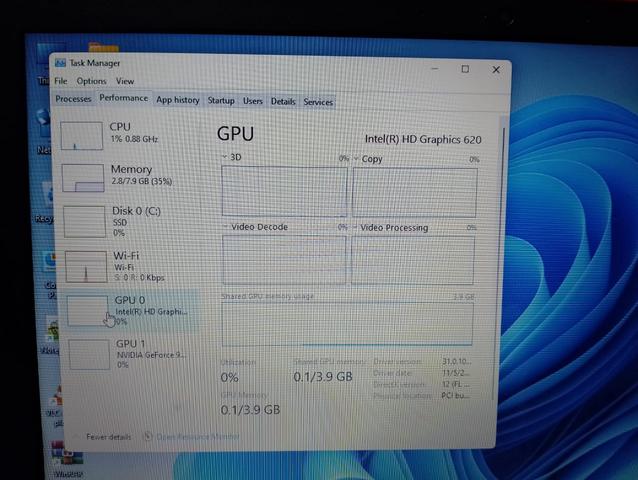Click Fewer details button

108,437
